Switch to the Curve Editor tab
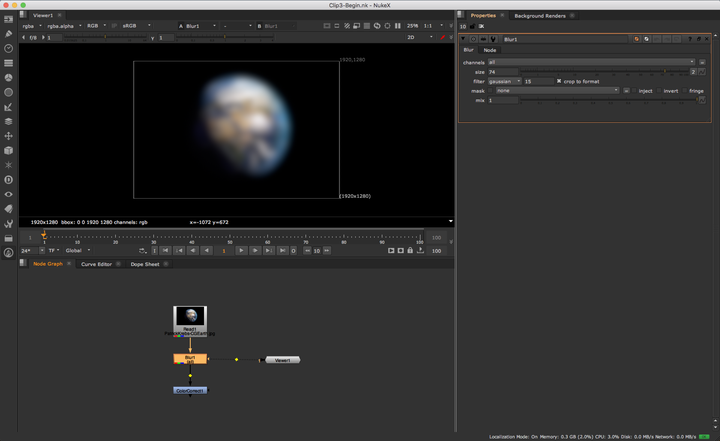The image size is (720, 441). [x=96, y=264]
